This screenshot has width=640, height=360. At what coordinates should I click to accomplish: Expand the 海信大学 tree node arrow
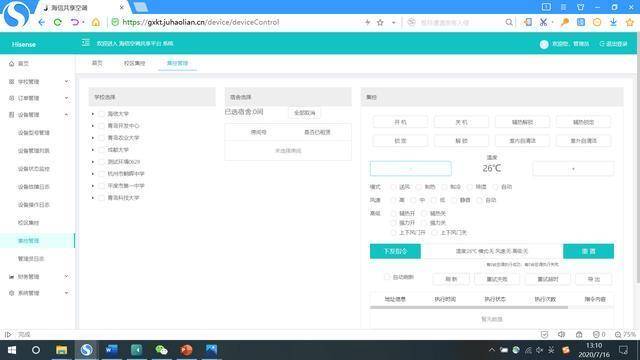tap(93, 114)
